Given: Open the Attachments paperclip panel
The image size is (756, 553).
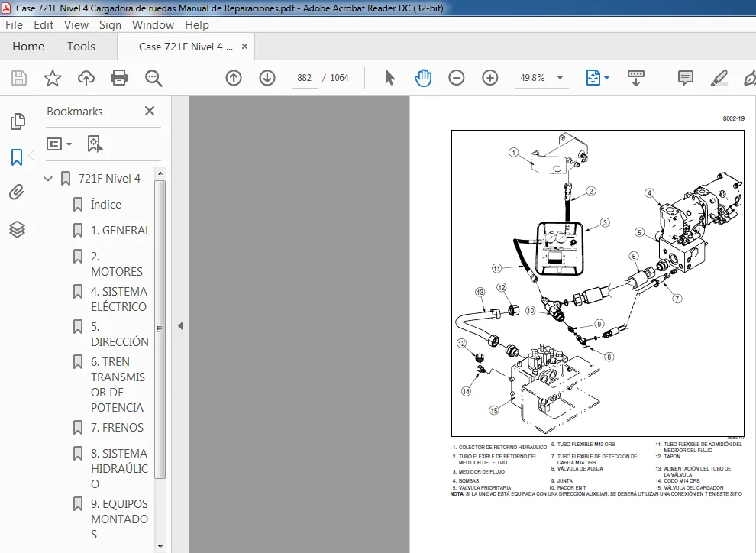Looking at the screenshot, I should (17, 192).
